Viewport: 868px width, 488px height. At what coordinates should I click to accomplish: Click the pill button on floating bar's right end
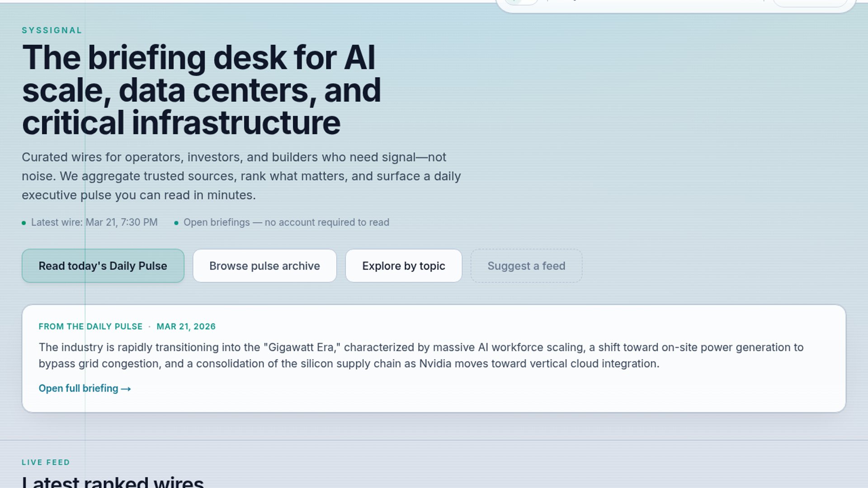point(810,3)
